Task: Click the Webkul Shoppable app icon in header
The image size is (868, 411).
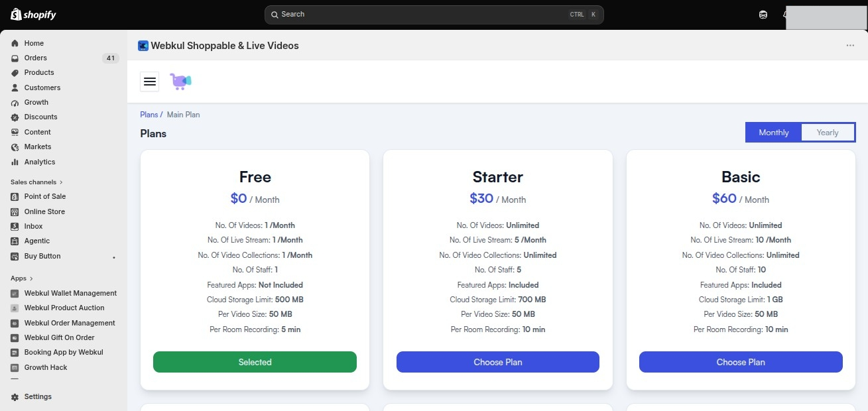Action: click(143, 46)
